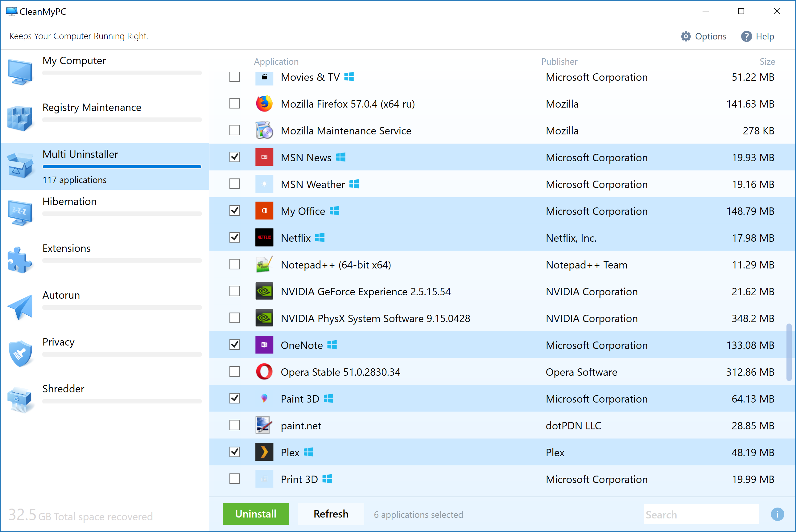Click the Options gear icon
This screenshot has height=532, width=796.
pos(686,36)
